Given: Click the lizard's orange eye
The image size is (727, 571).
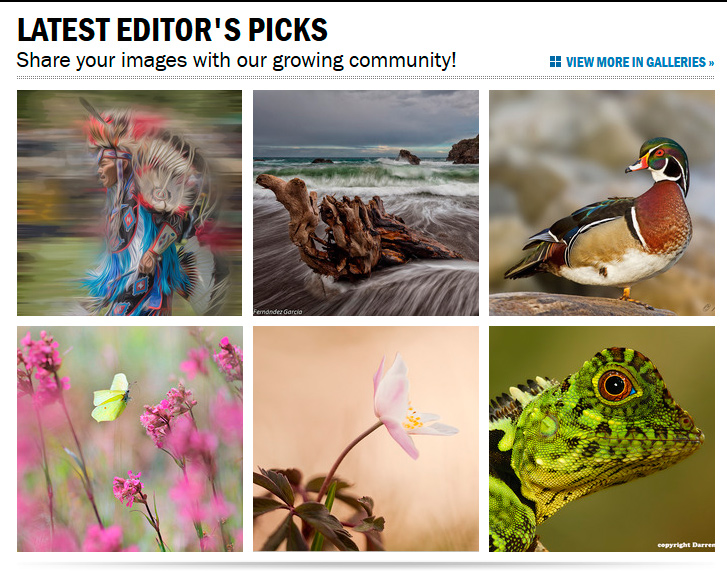Looking at the screenshot, I should point(615,386).
